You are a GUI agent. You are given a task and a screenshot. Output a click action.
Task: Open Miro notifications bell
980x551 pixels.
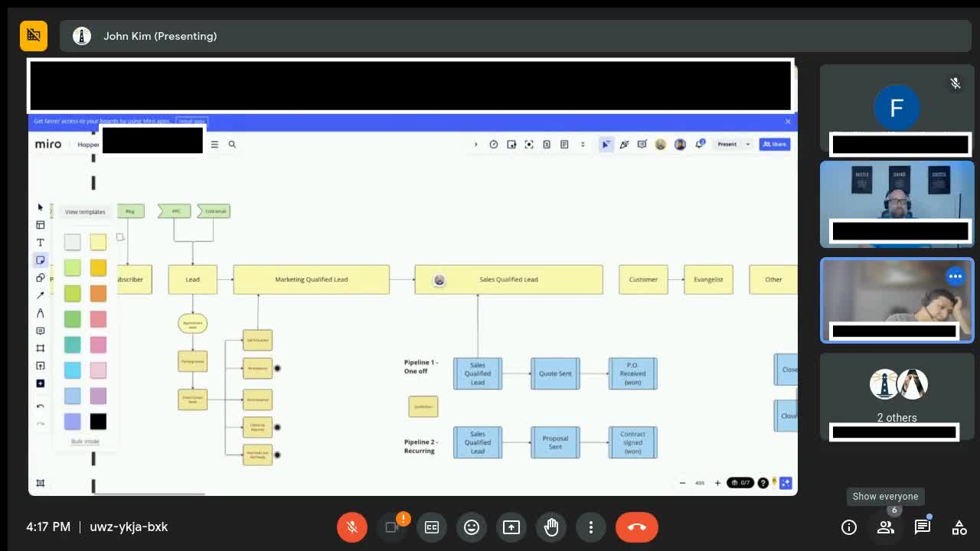coord(700,144)
